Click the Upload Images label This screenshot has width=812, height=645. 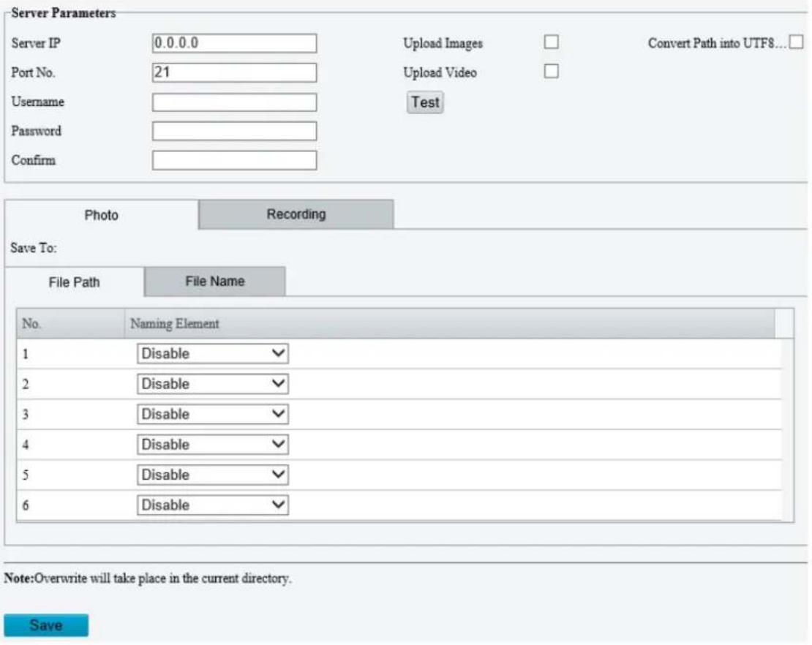coord(443,43)
